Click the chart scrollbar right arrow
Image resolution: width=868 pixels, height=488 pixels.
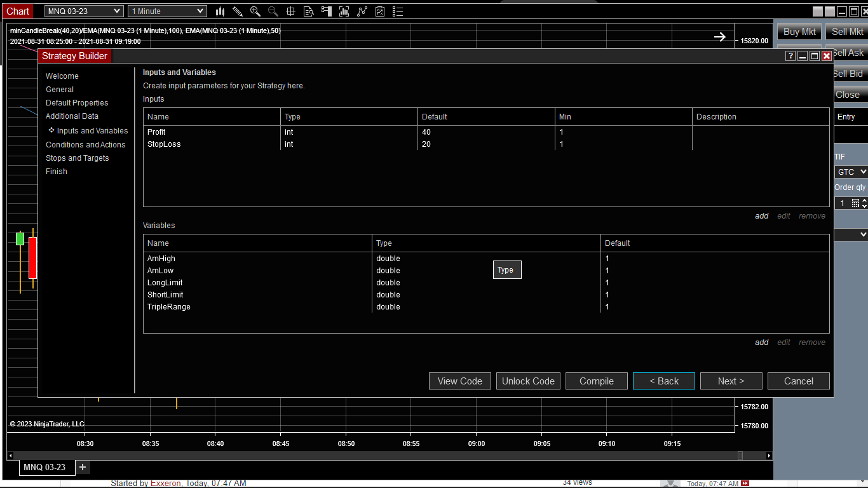point(770,456)
